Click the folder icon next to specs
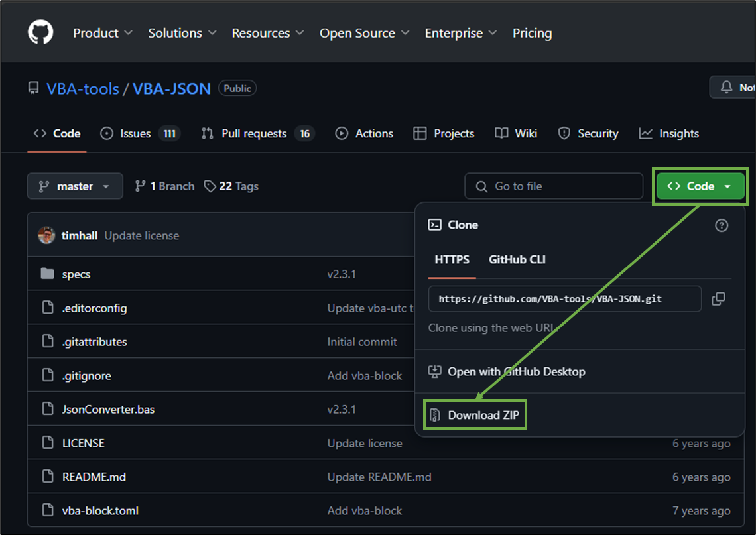This screenshot has height=535, width=756. click(x=47, y=274)
